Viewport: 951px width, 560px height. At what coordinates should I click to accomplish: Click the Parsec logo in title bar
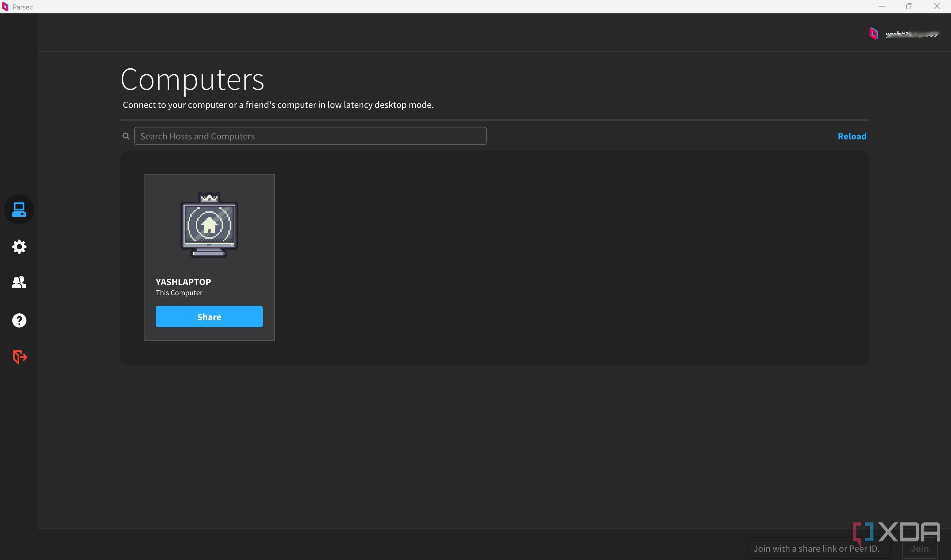[x=5, y=7]
